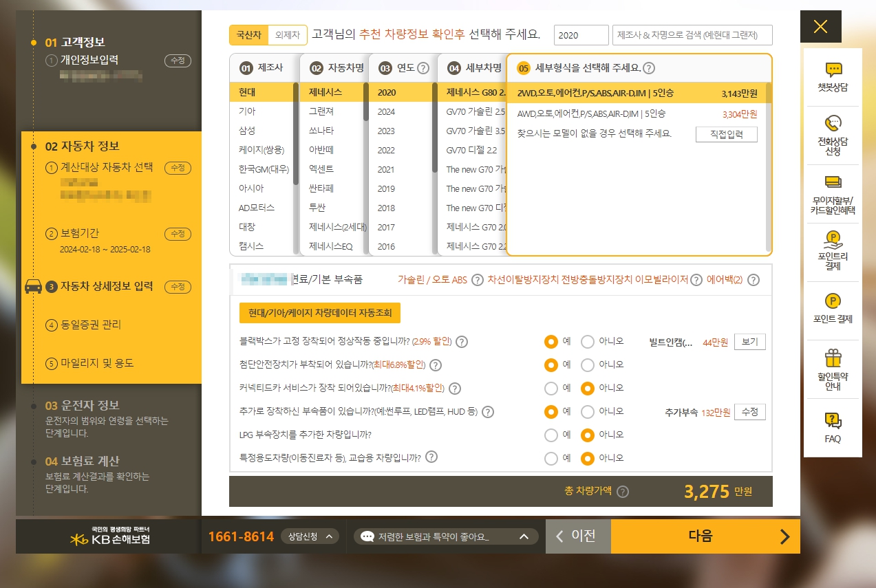Click 수정 button for 추가부속
Viewport: 876px width, 588px height.
749,412
